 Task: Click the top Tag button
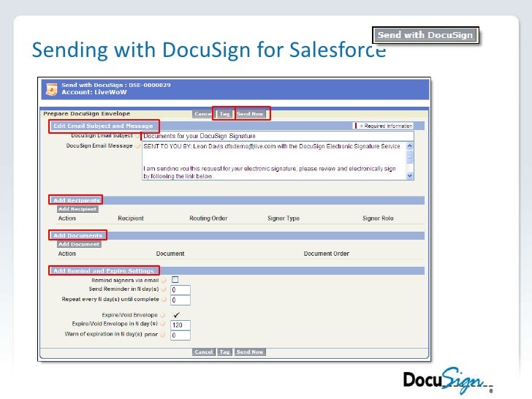coord(224,114)
